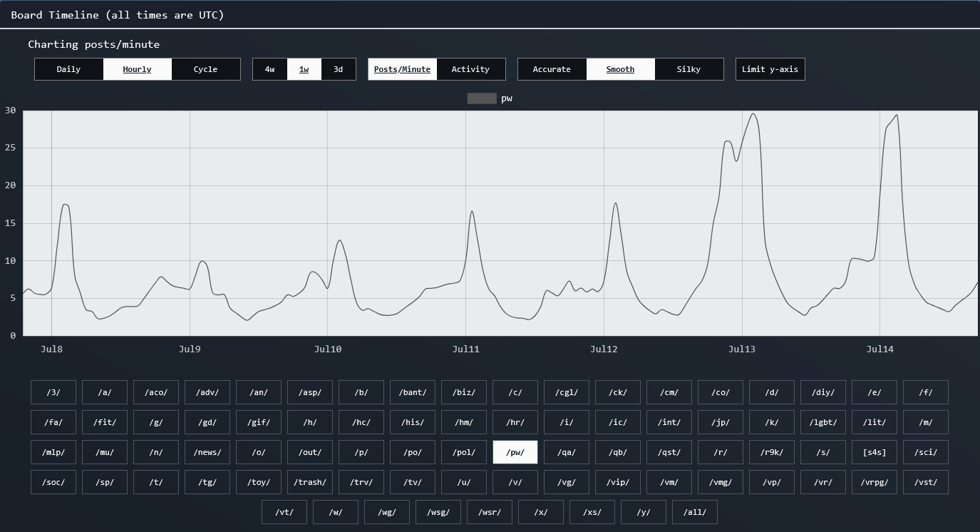
Task: Open the /fit/ board chart
Action: point(105,422)
